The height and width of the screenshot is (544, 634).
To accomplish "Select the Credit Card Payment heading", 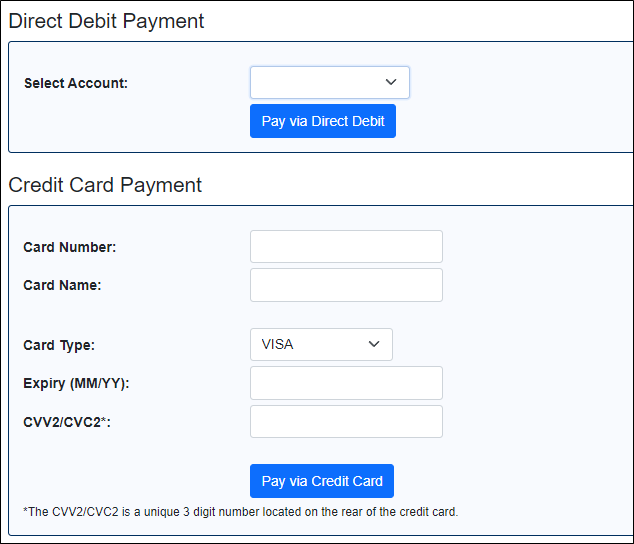I will point(105,185).
